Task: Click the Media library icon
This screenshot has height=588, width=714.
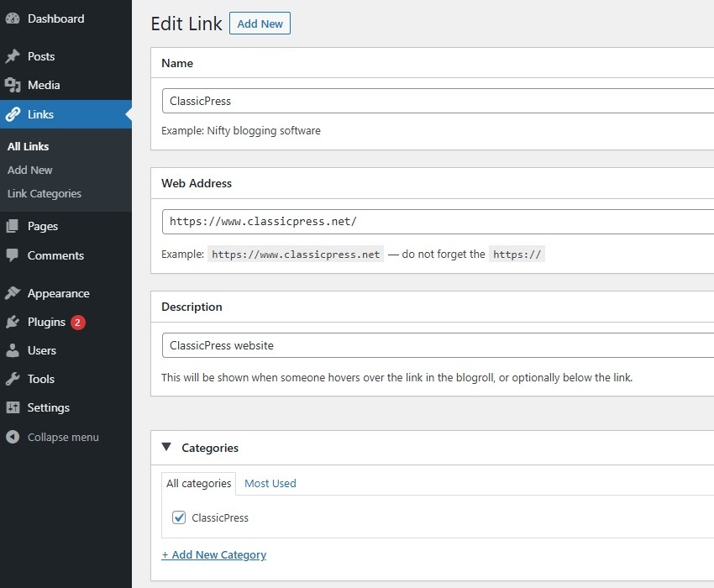Action: click(13, 85)
